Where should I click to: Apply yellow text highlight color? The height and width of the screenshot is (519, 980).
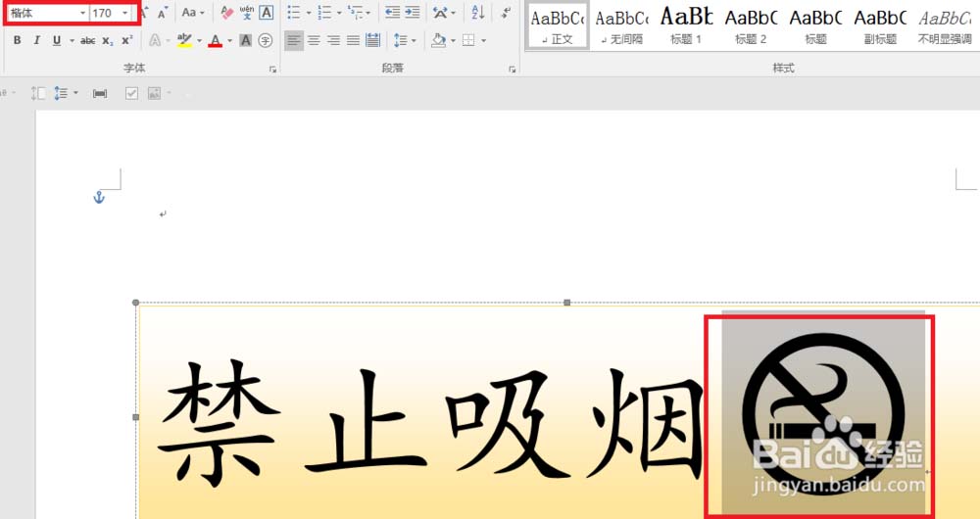184,40
